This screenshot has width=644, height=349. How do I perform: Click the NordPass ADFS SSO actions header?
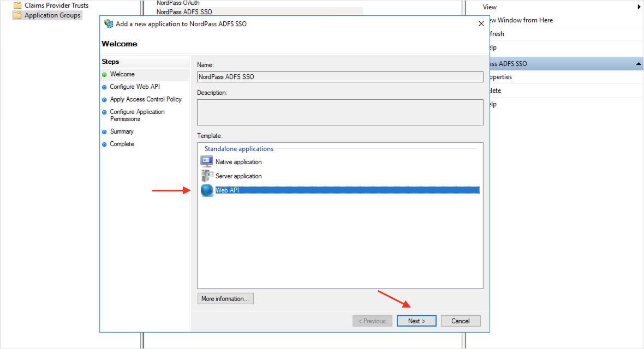tap(567, 64)
